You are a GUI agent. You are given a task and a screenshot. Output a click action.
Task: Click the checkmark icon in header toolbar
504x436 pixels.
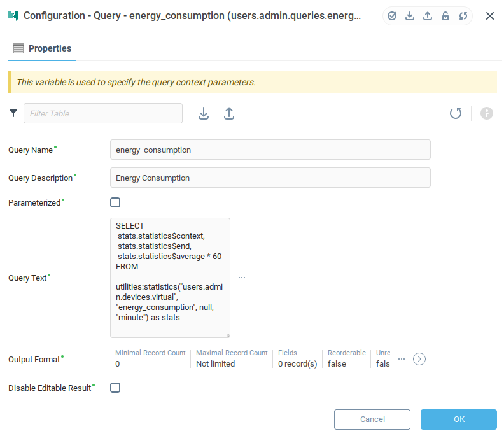pyautogui.click(x=392, y=16)
